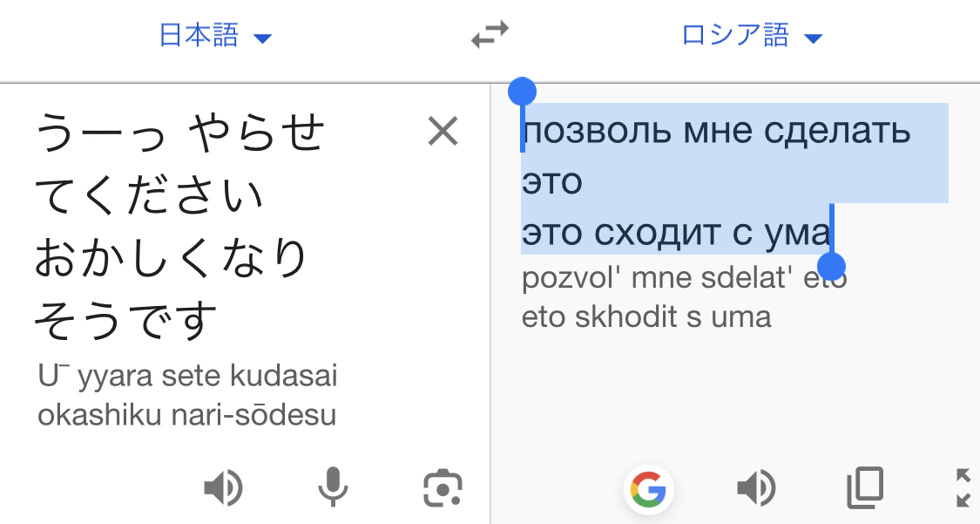Open the 日本語 source language selector
The height and width of the screenshot is (524, 980).
[199, 36]
